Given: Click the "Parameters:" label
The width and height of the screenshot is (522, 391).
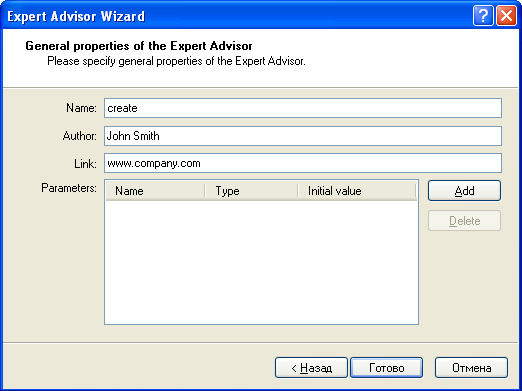Looking at the screenshot, I should [x=69, y=188].
